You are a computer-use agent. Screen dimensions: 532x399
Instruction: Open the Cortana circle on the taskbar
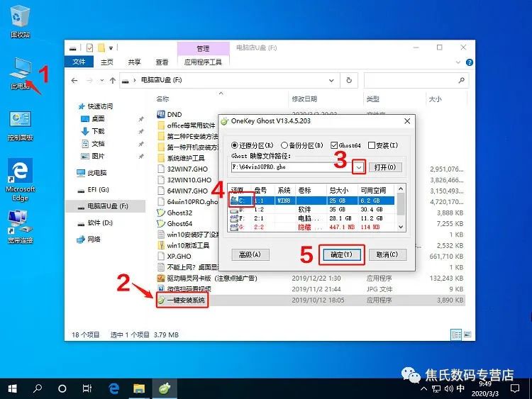click(62, 388)
